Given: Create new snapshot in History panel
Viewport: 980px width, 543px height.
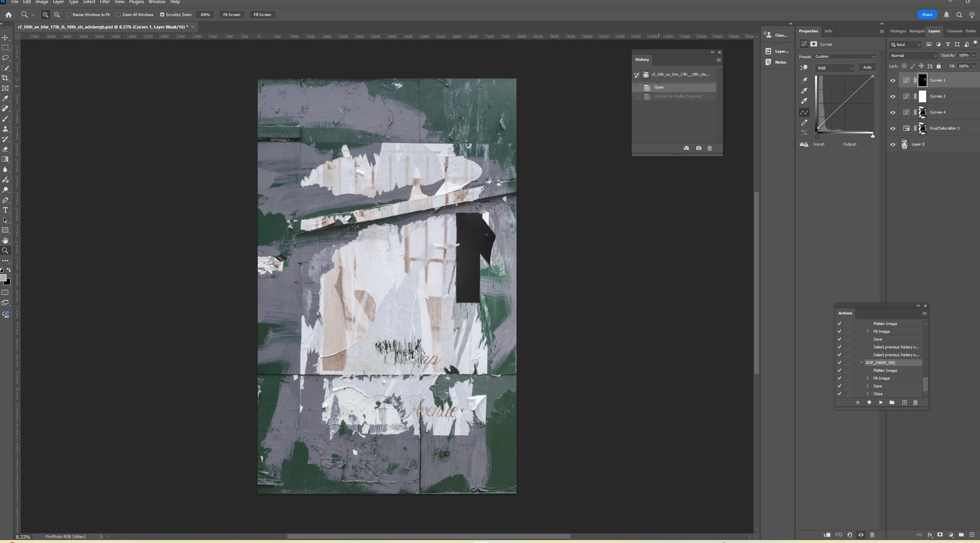Looking at the screenshot, I should coord(699,148).
